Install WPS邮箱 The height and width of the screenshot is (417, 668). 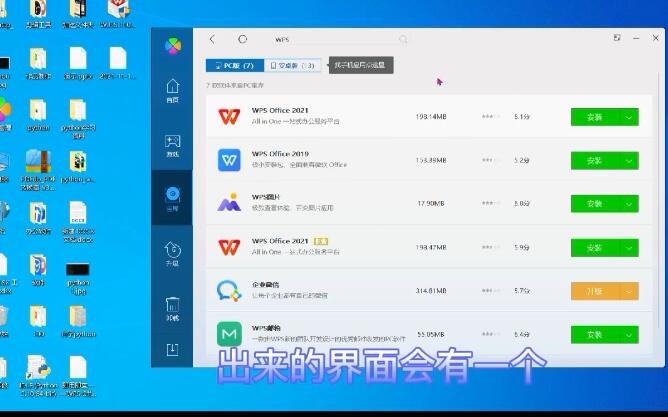tap(595, 335)
